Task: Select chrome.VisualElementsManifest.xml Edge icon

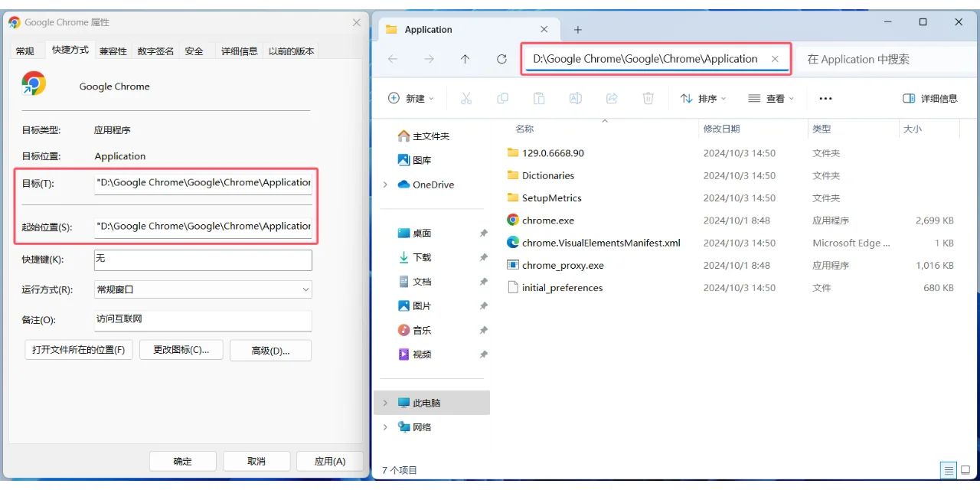Action: pos(513,243)
